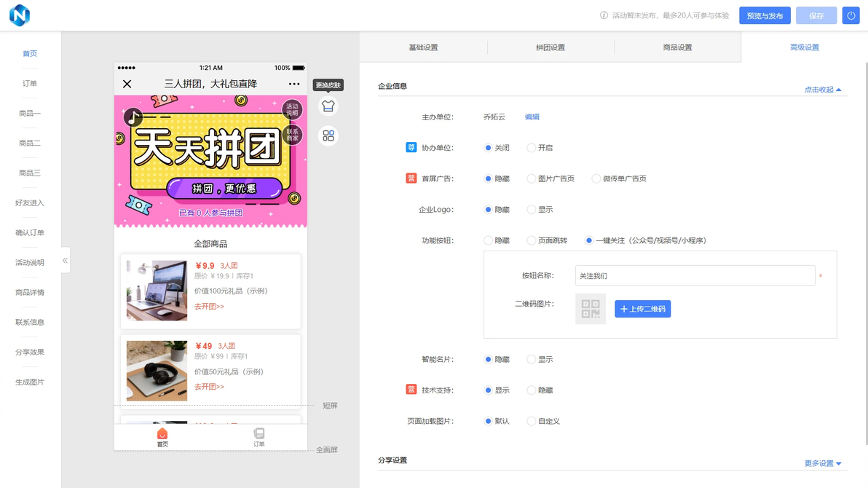Viewport: 868px width, 488px height.
Task: Click the grid layout icon beside phone preview
Action: click(x=328, y=135)
